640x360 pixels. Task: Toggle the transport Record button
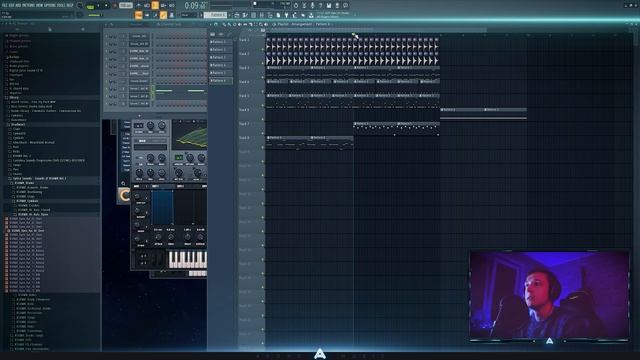tap(115, 6)
